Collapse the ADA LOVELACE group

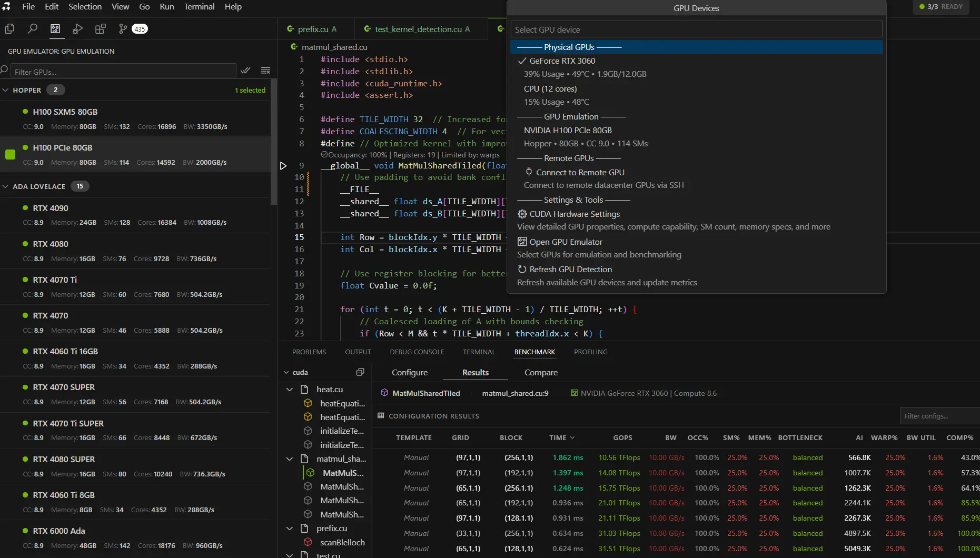click(6, 186)
